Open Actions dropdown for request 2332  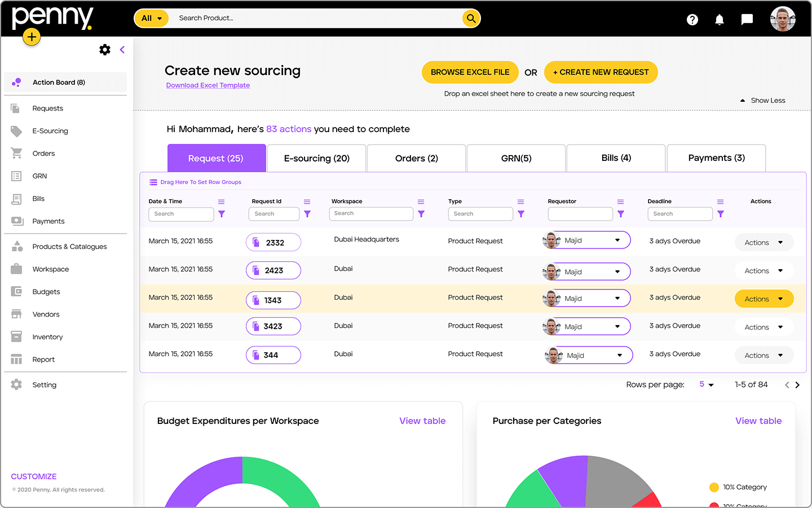point(764,242)
